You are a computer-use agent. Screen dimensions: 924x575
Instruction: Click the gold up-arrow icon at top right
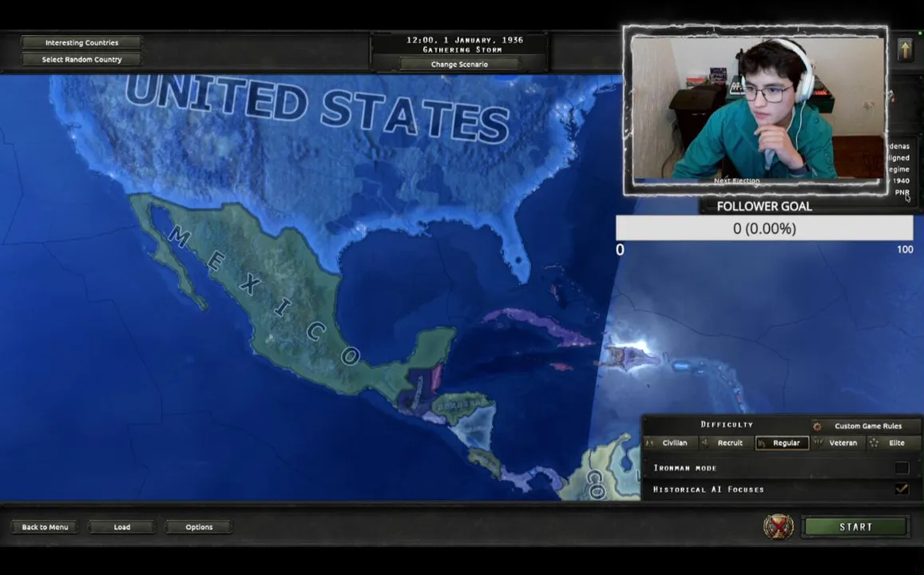905,50
